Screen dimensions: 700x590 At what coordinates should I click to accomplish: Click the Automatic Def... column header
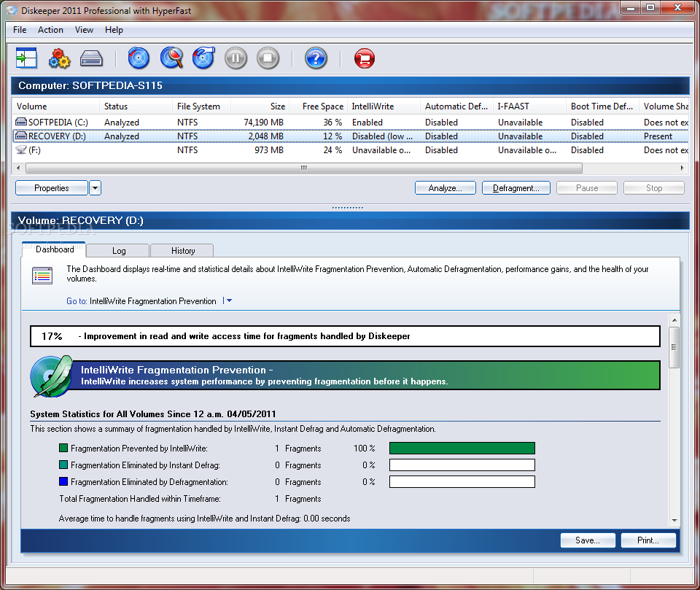456,106
